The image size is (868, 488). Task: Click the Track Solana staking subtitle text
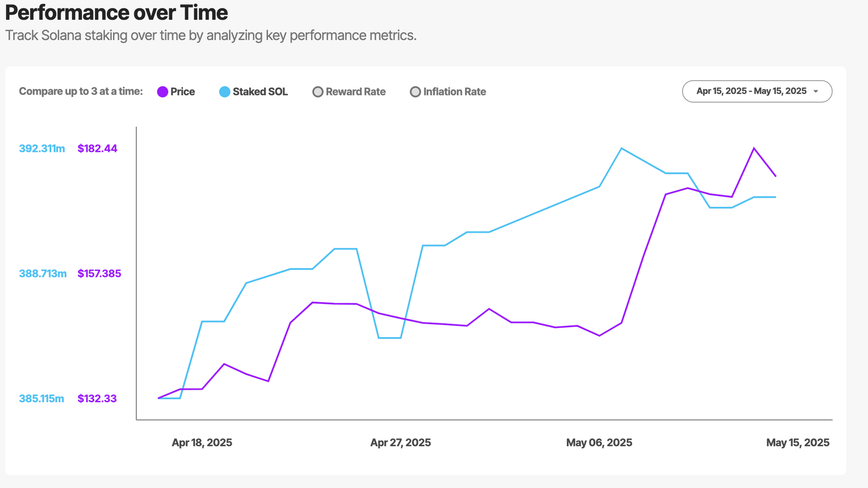[x=211, y=36]
